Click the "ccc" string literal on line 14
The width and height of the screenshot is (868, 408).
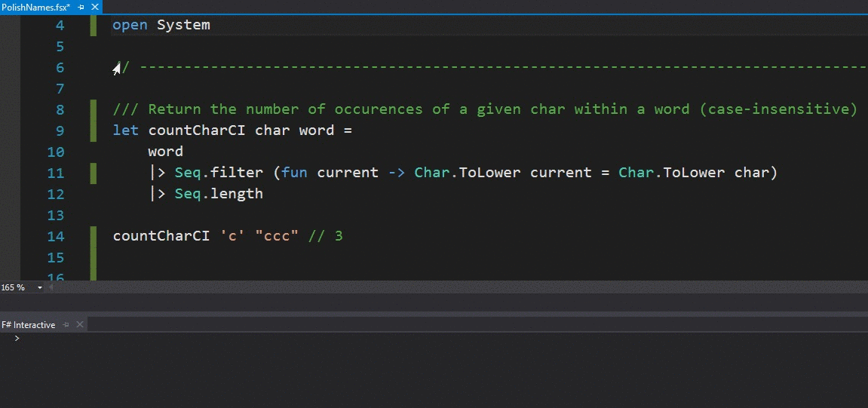[277, 236]
